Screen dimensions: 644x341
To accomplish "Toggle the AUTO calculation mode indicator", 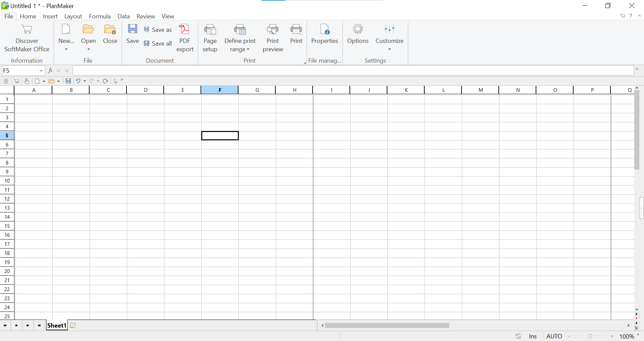I will [x=554, y=336].
